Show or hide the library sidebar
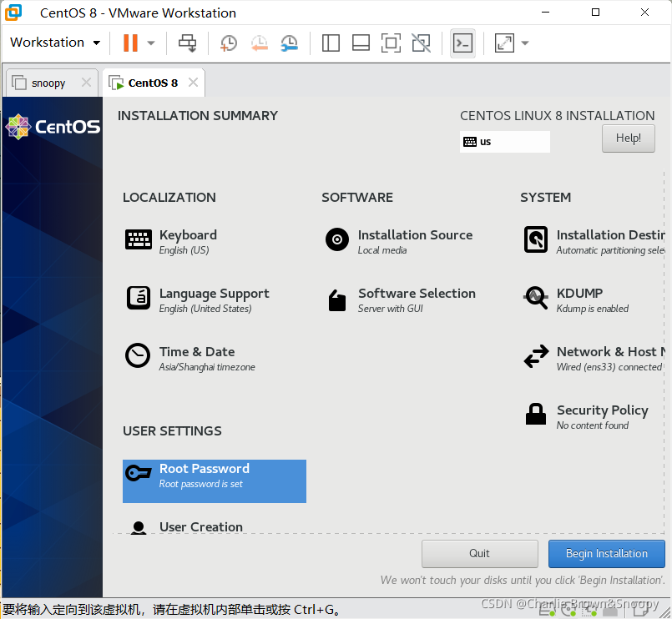 pos(331,43)
